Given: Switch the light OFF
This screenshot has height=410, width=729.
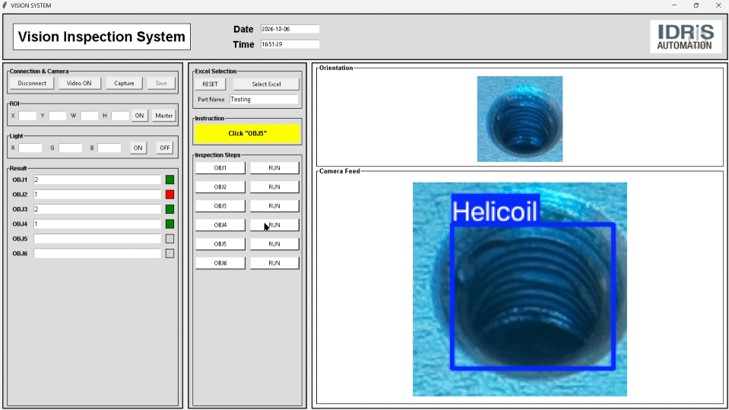Looking at the screenshot, I should pos(165,148).
